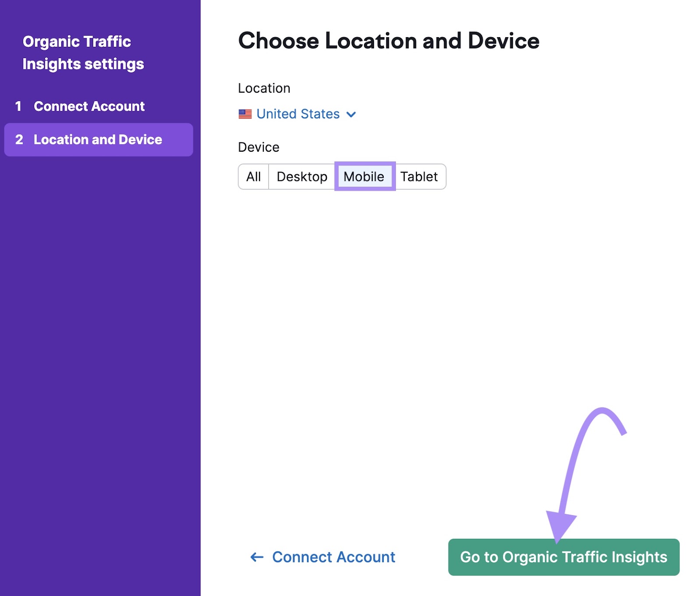Select Tablet as the device type
This screenshot has height=596, width=700.
[x=420, y=177]
